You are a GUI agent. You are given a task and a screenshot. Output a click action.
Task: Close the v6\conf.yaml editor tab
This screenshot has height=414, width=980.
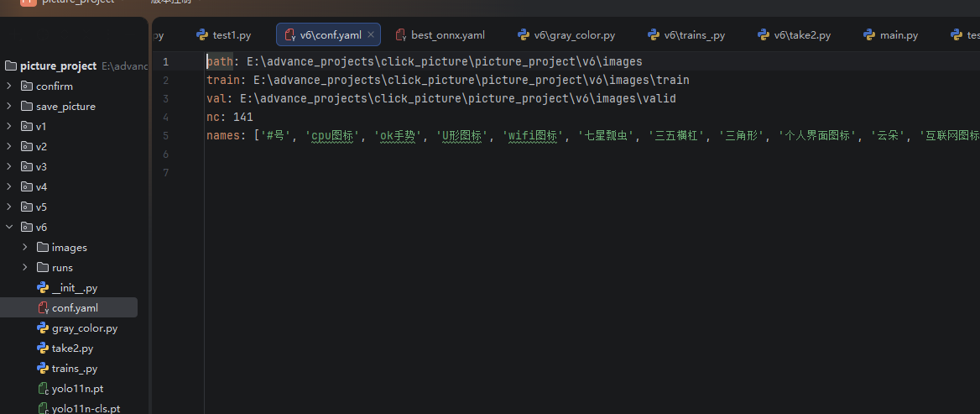pos(371,35)
